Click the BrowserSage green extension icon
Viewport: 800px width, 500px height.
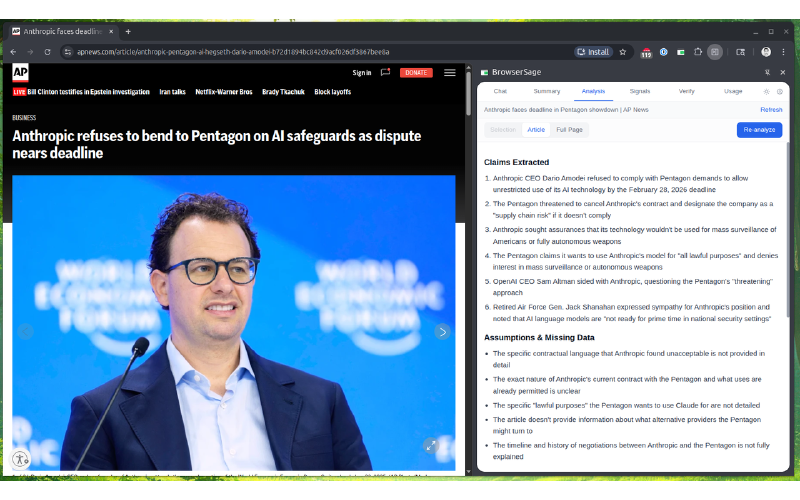click(681, 52)
